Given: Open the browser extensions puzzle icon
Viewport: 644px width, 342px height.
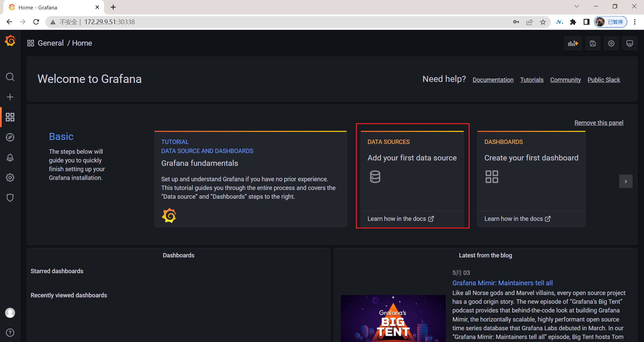Looking at the screenshot, I should (x=573, y=22).
